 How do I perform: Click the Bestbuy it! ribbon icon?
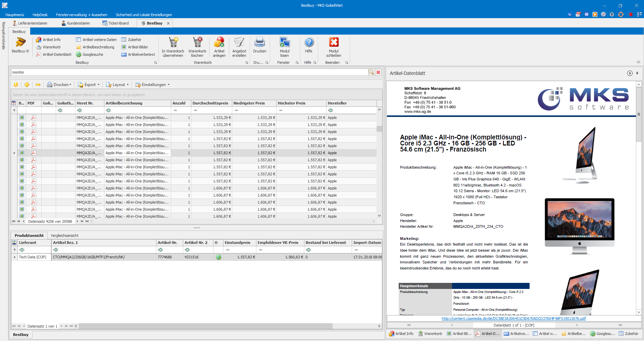click(20, 46)
